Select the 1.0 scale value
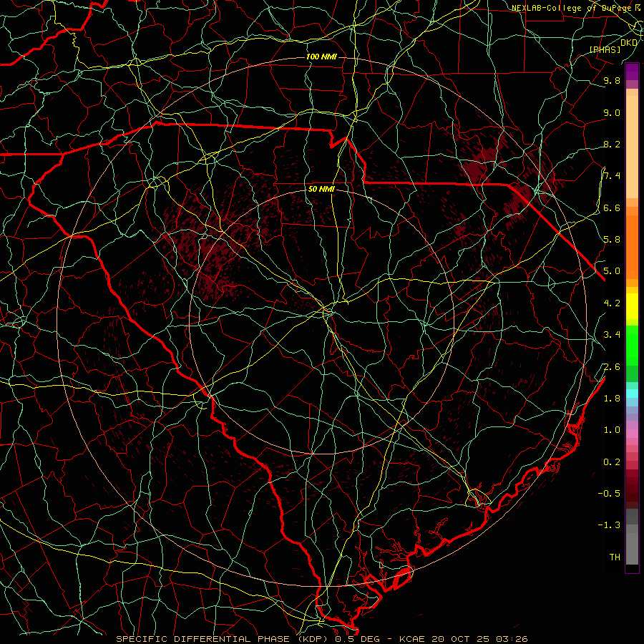Viewport: 644px width, 644px height. click(x=612, y=430)
